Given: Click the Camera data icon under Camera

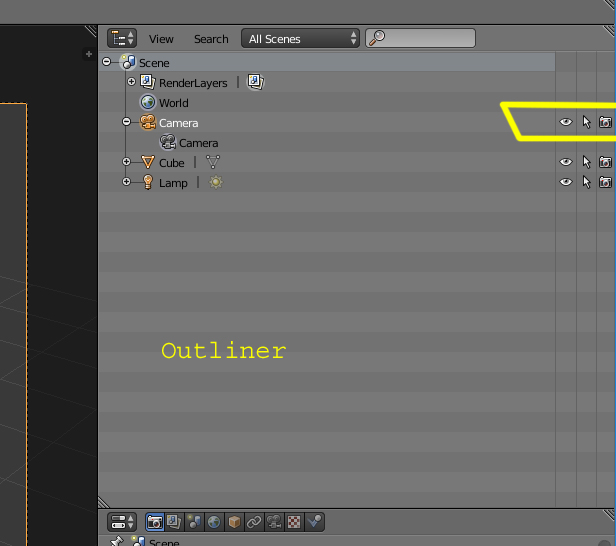Looking at the screenshot, I should click(x=168, y=142).
